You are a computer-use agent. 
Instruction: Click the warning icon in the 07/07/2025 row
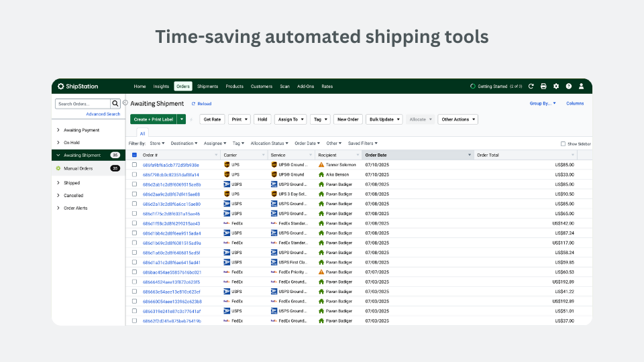(x=321, y=272)
